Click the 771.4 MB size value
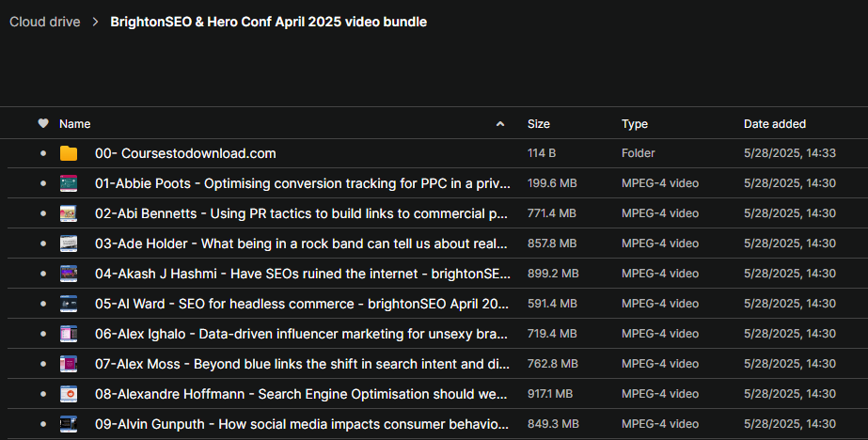The height and width of the screenshot is (440, 868). [x=552, y=213]
